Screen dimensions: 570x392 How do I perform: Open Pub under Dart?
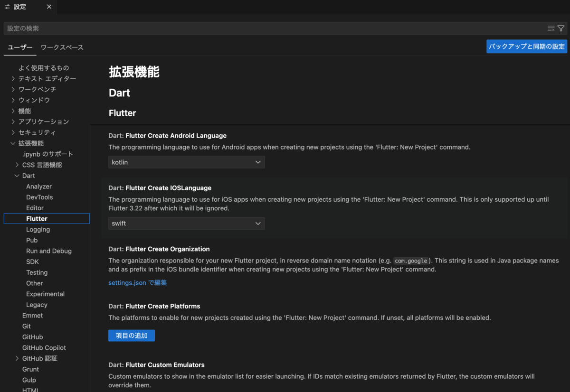point(32,240)
